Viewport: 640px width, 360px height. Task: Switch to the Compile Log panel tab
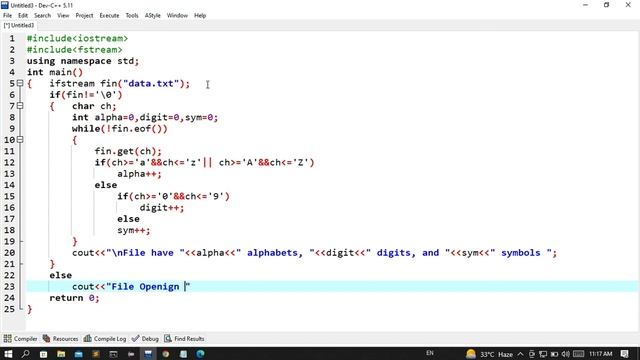pos(105,339)
